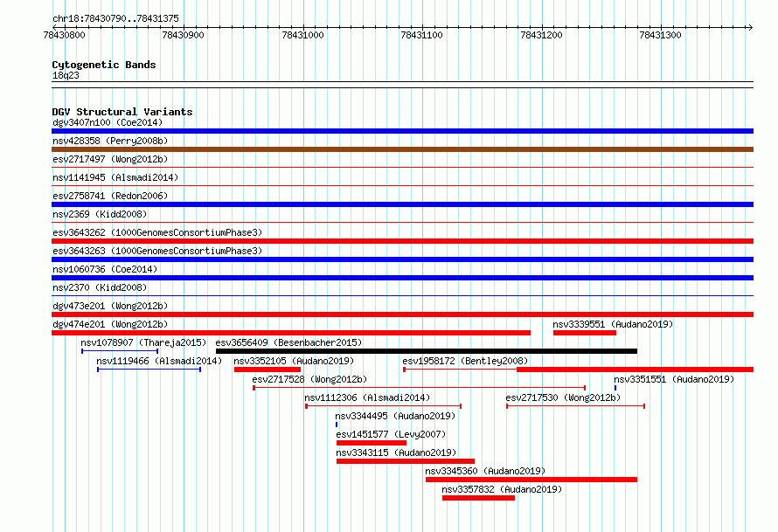
Task: Open the esv3656409 (Besenbacher2015) label
Action: point(288,342)
